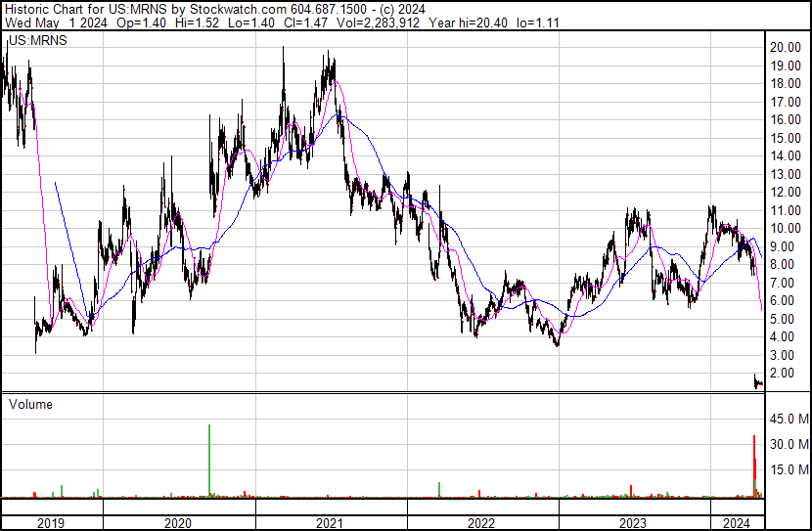This screenshot has width=812, height=531.
Task: Click the 18.00 price axis label
Action: click(x=786, y=83)
